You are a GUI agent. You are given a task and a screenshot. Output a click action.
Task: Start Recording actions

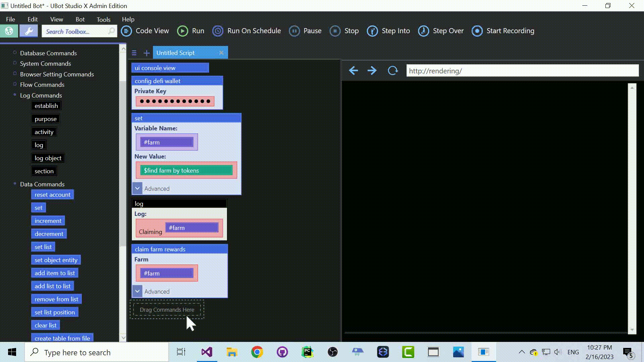coord(503,31)
